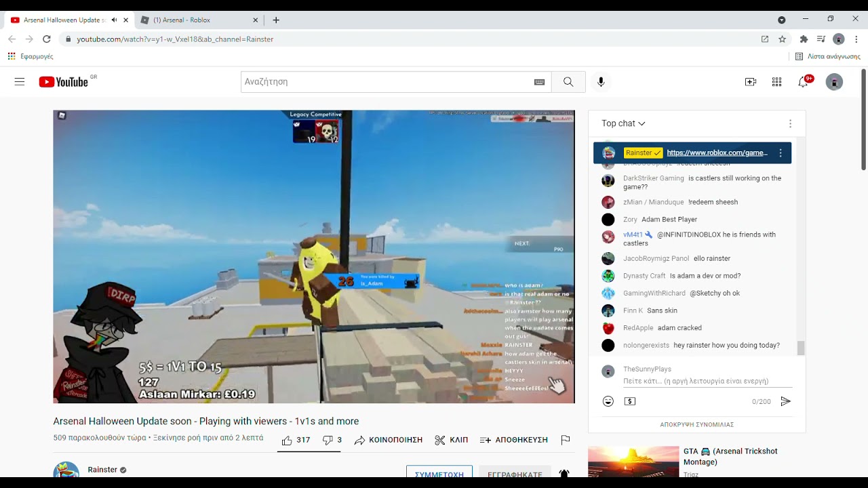
Task: Open the tab search dropdown arrow
Action: pyautogui.click(x=781, y=20)
